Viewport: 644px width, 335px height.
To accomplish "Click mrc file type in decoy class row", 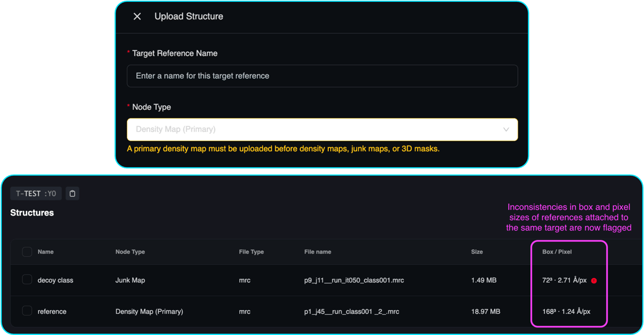I will coord(244,280).
